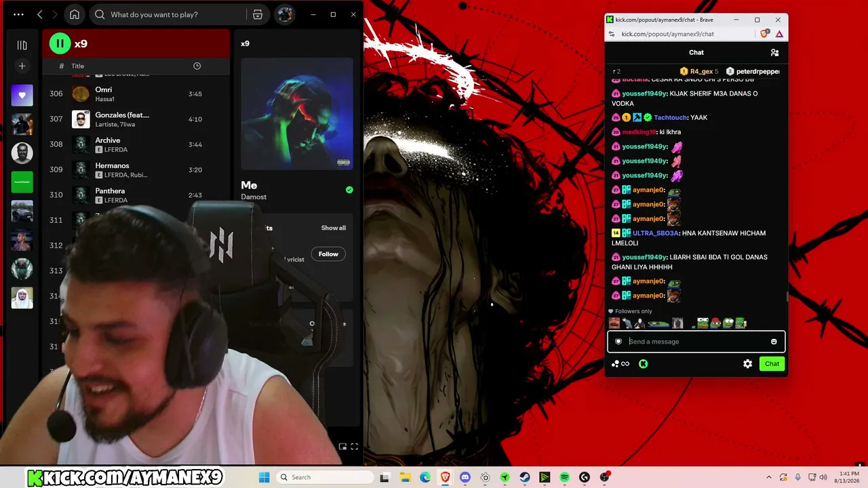This screenshot has width=868, height=488.
Task: Open Liked Songs in the sidebar
Action: [x=22, y=95]
